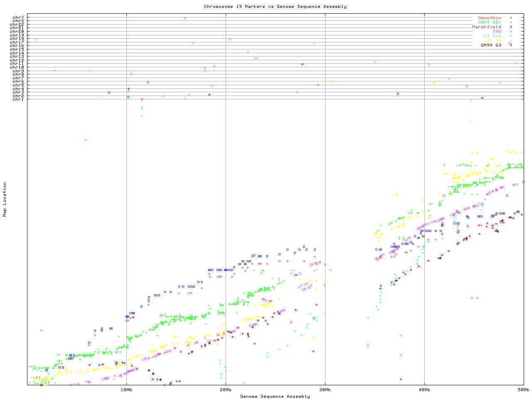Click the dark red diamond beside GM99 G3
This screenshot has height=399, width=532.
coord(510,45)
